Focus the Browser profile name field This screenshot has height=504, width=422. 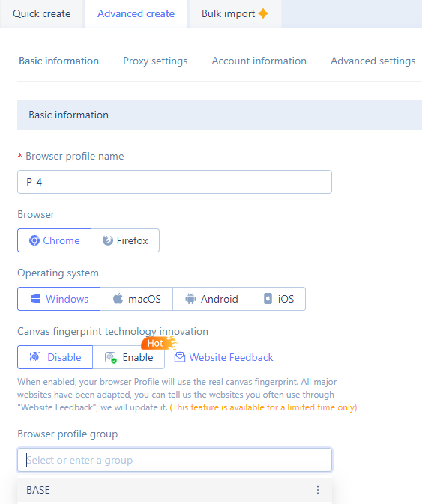pyautogui.click(x=175, y=182)
